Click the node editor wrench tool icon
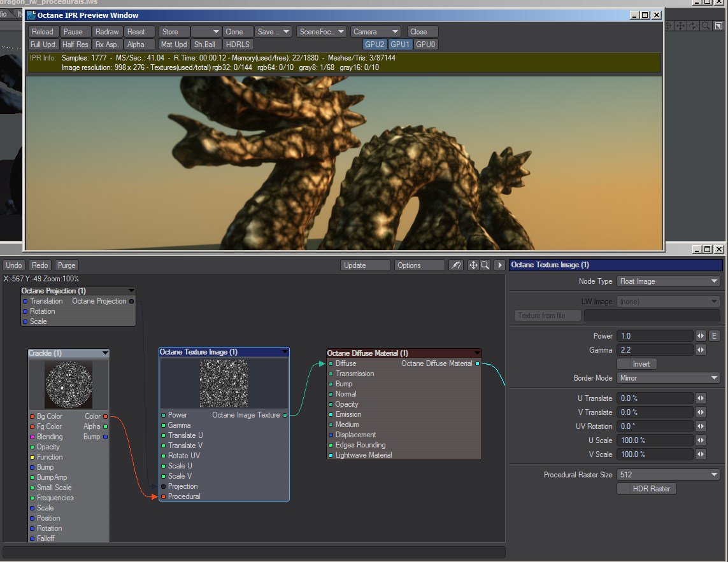728x562 pixels. 456,265
